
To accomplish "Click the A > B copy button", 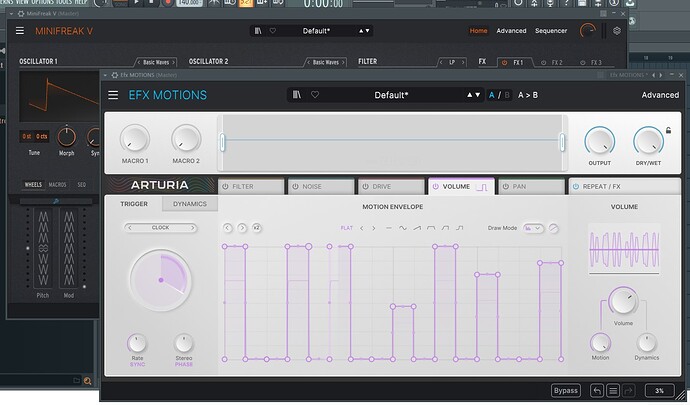I will (x=528, y=95).
